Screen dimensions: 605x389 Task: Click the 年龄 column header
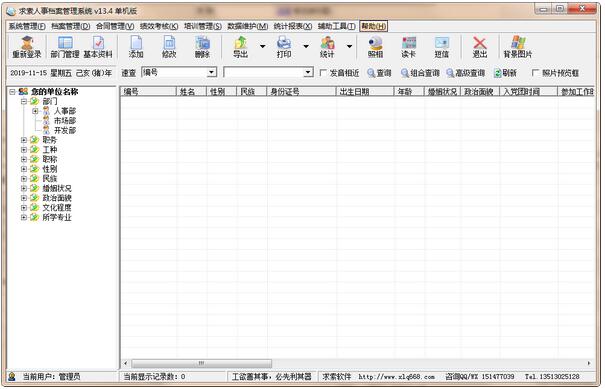pos(409,92)
